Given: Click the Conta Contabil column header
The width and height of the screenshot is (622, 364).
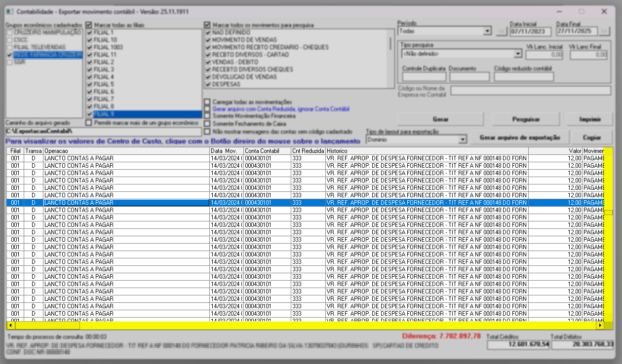Looking at the screenshot, I should click(267, 150).
